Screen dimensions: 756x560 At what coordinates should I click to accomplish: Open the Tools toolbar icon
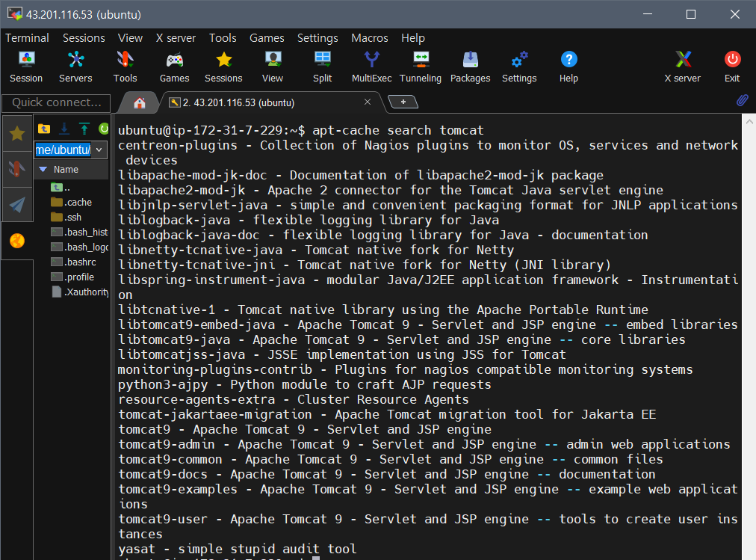click(125, 67)
